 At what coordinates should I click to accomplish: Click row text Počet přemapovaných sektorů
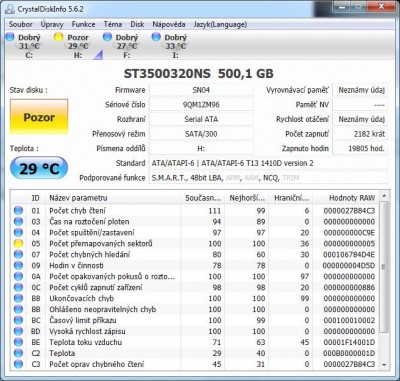(x=101, y=244)
